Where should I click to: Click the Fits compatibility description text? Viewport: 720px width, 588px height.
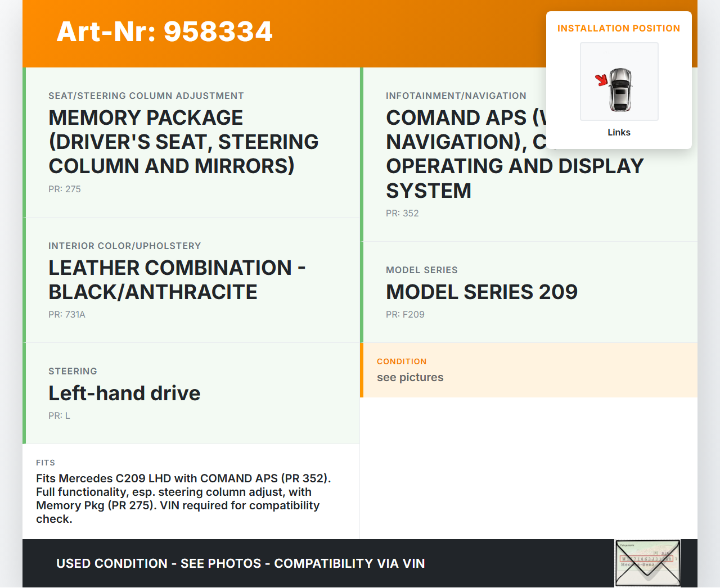click(183, 498)
